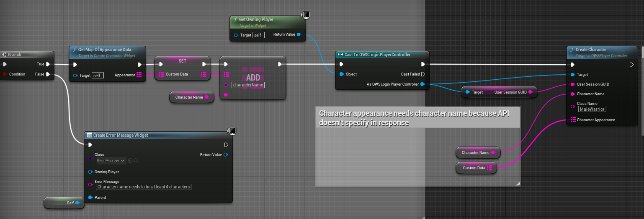
Task: Click the red Condition pin on Branch
Action: [5, 74]
